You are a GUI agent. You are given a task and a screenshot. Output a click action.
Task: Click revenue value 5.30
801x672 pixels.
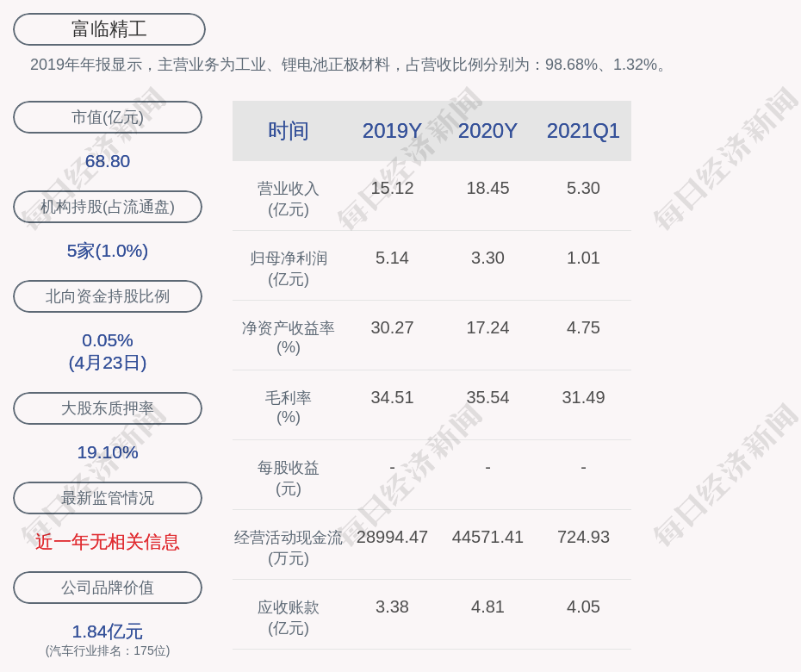[583, 188]
